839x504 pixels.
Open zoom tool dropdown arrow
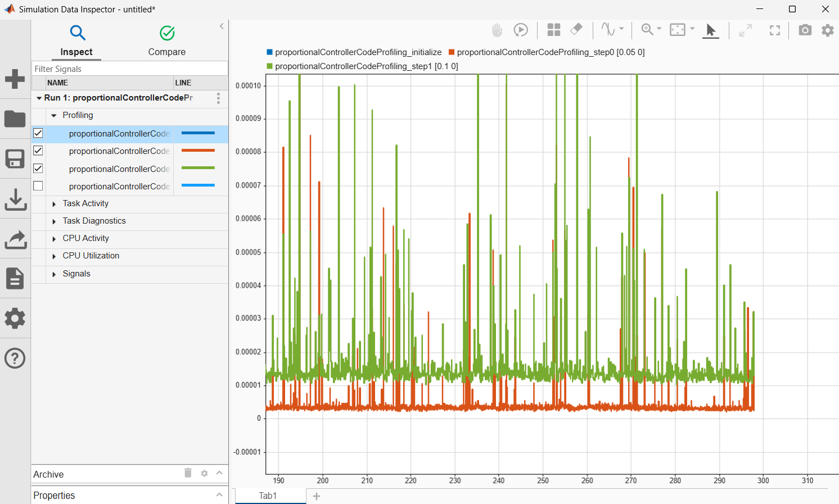[x=659, y=29]
